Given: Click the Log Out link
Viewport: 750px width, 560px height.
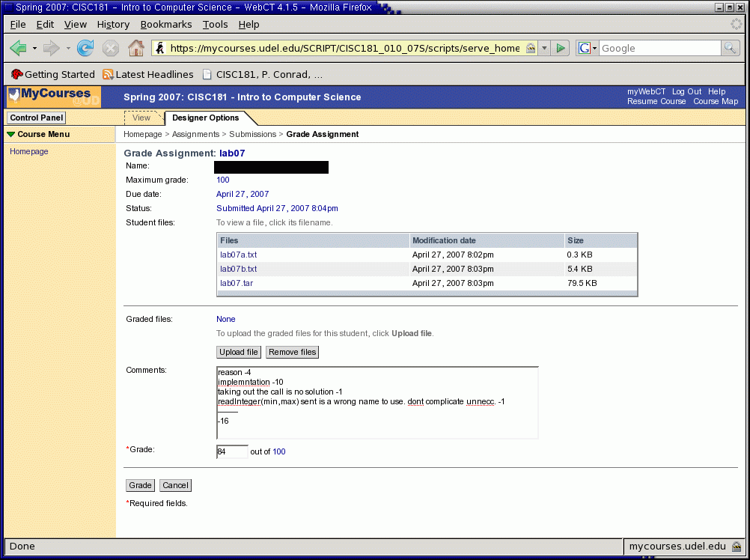Looking at the screenshot, I should 686,91.
